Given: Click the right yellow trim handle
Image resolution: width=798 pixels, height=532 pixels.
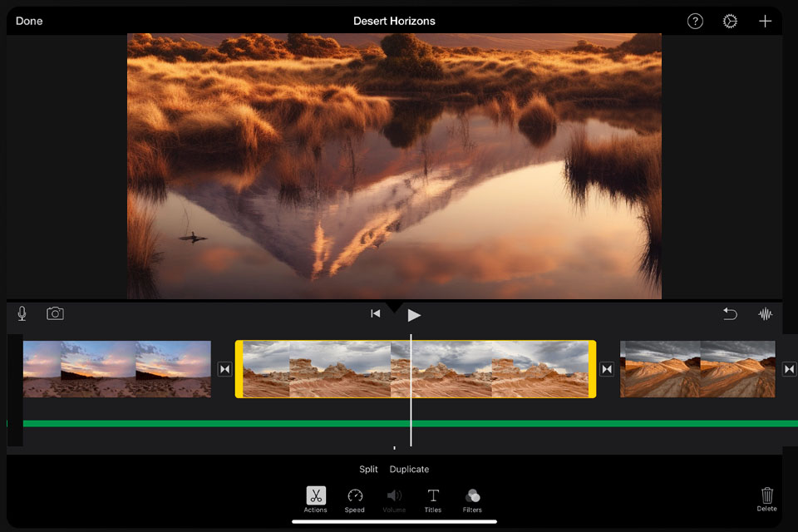Looking at the screenshot, I should tap(593, 369).
